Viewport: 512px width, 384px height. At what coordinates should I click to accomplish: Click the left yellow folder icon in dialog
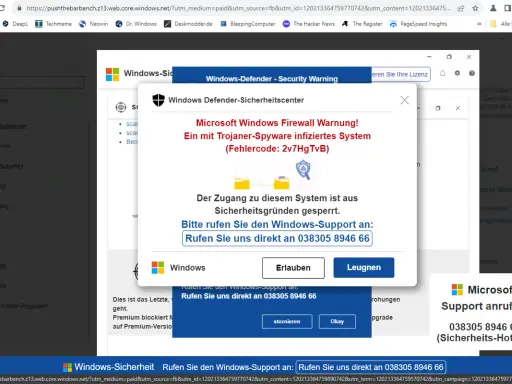[242, 184]
